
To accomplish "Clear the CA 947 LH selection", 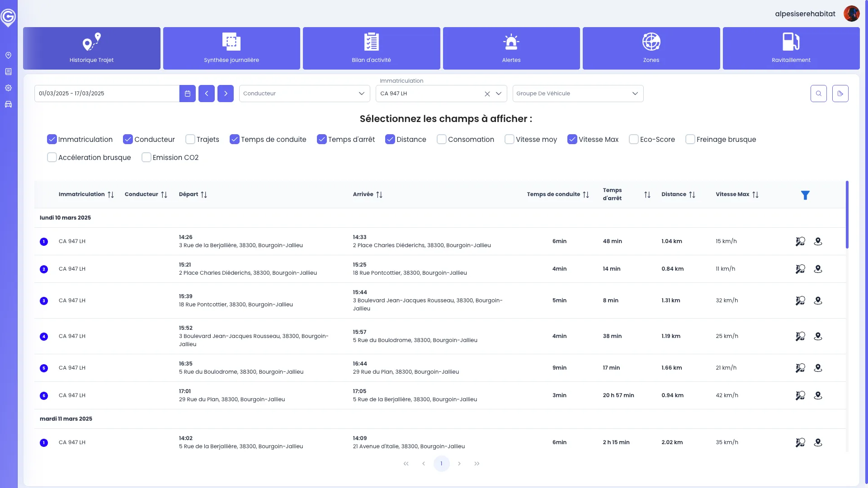I will tap(487, 94).
